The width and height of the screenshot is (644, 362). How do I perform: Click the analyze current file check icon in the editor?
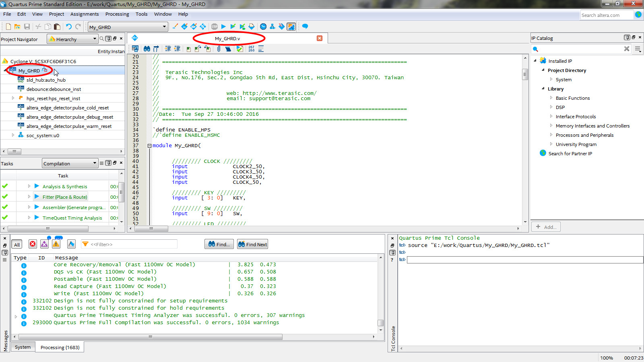coord(240,49)
